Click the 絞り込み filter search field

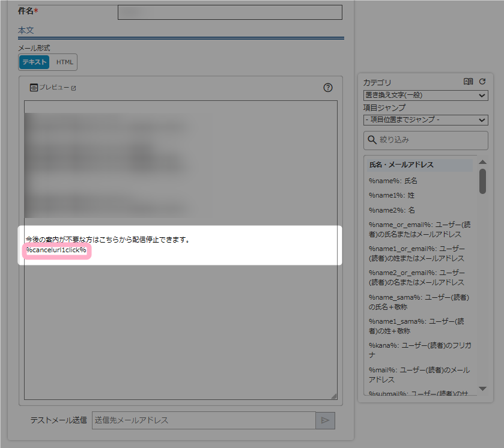click(425, 140)
